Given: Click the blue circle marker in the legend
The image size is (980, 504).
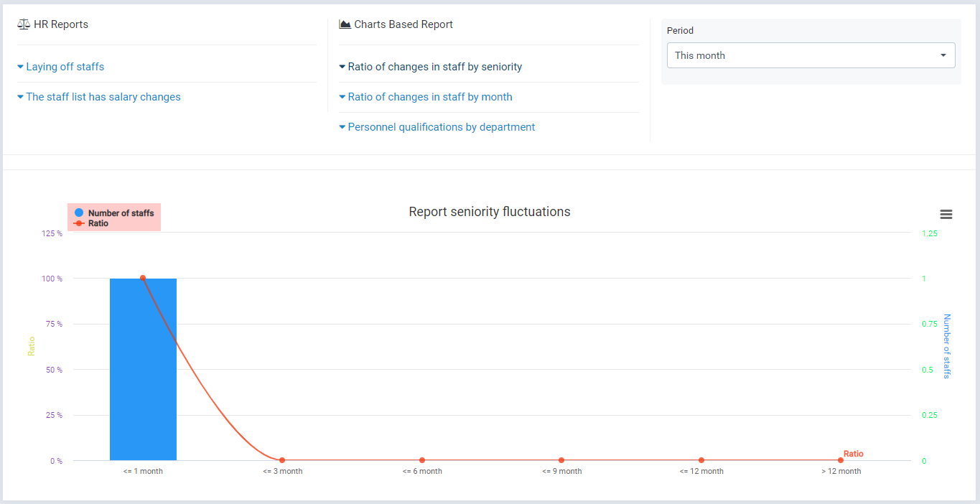Looking at the screenshot, I should (78, 212).
